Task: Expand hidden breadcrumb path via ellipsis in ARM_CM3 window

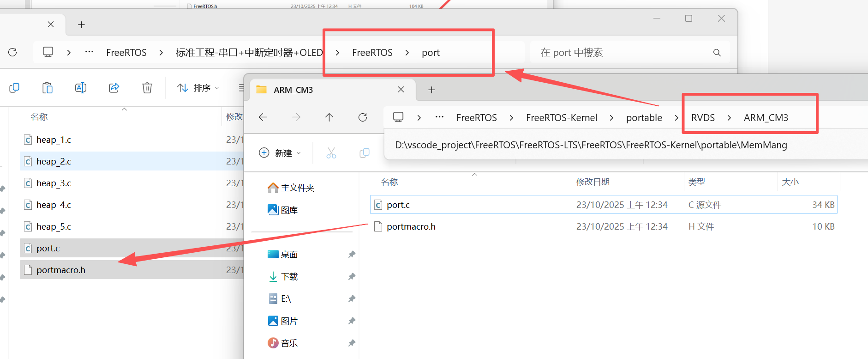Action: [439, 117]
